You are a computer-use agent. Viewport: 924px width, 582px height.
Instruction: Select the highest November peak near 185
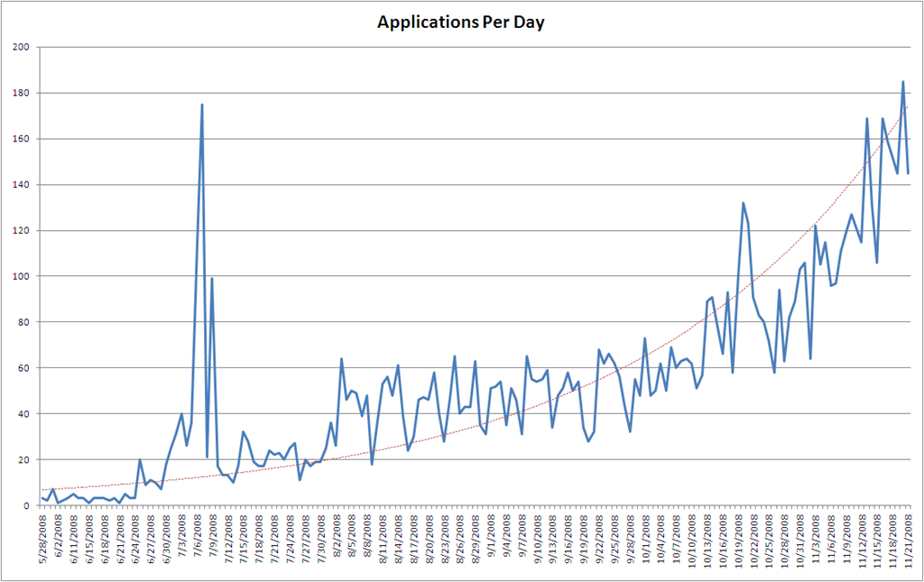point(903,81)
